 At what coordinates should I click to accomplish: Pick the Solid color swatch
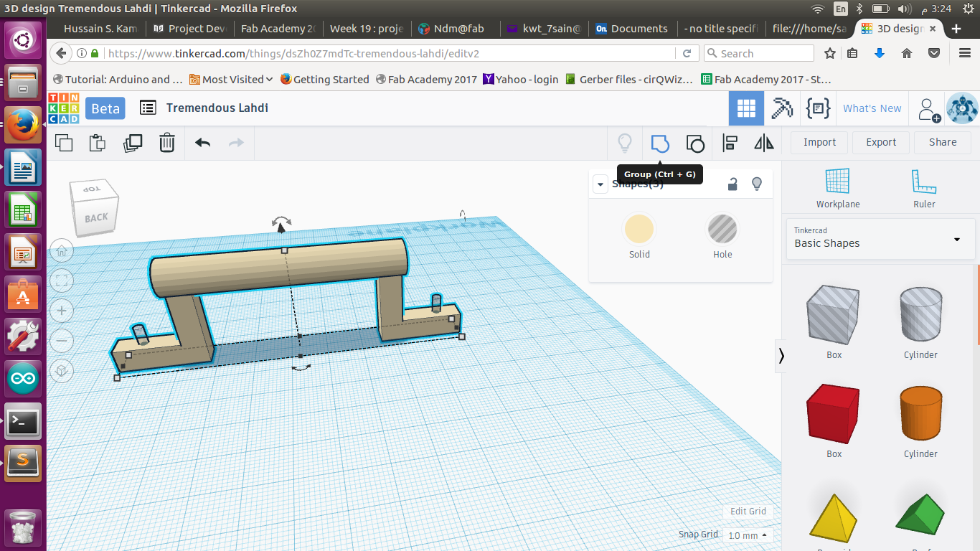(639, 230)
